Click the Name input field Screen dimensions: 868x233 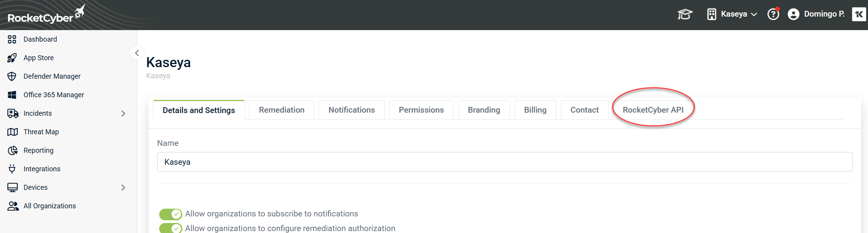[504, 162]
